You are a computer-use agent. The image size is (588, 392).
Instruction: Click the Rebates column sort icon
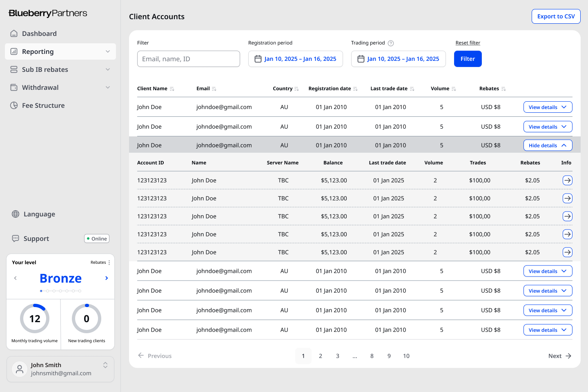[x=503, y=89]
